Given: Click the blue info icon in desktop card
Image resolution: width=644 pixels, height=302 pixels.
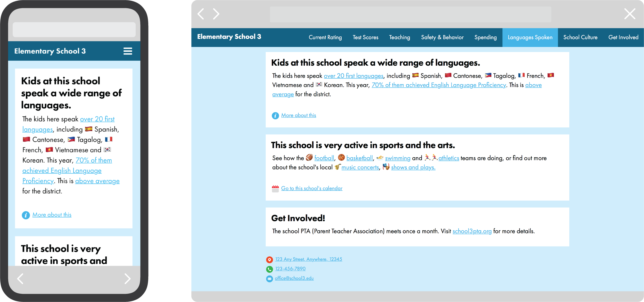Looking at the screenshot, I should point(275,116).
